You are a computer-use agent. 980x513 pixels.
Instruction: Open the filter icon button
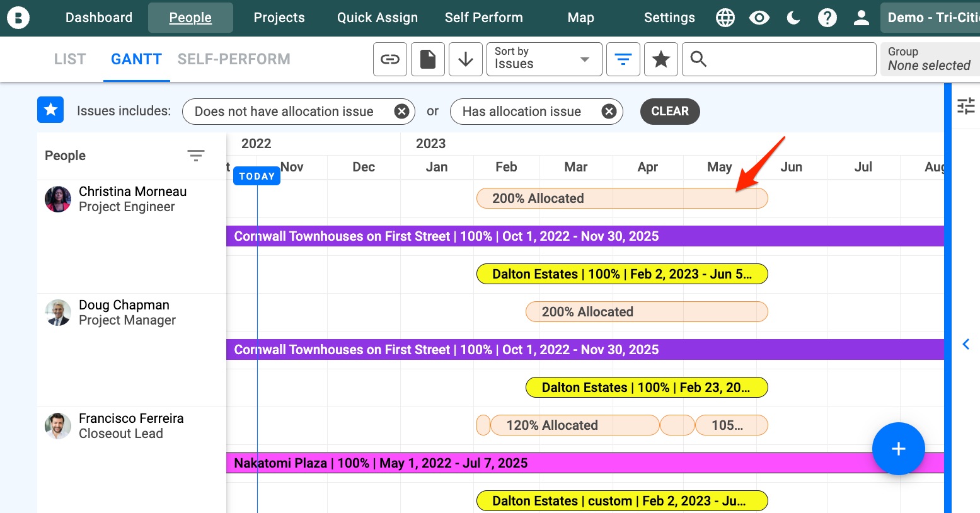coord(623,59)
